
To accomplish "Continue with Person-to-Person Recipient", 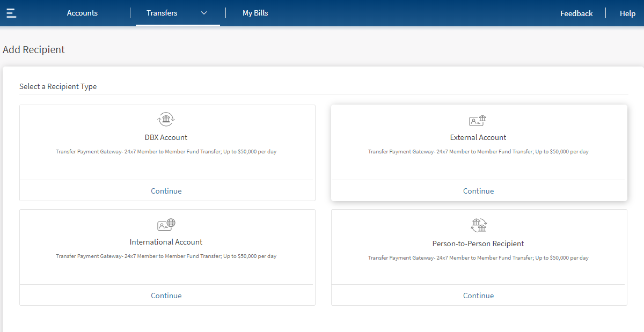I will click(x=478, y=296).
